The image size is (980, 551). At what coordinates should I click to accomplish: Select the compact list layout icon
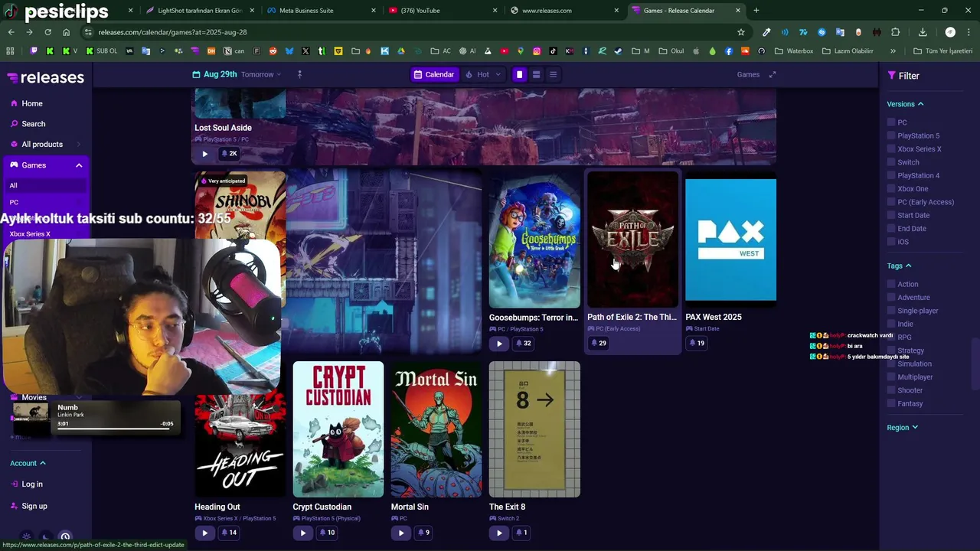pyautogui.click(x=553, y=74)
